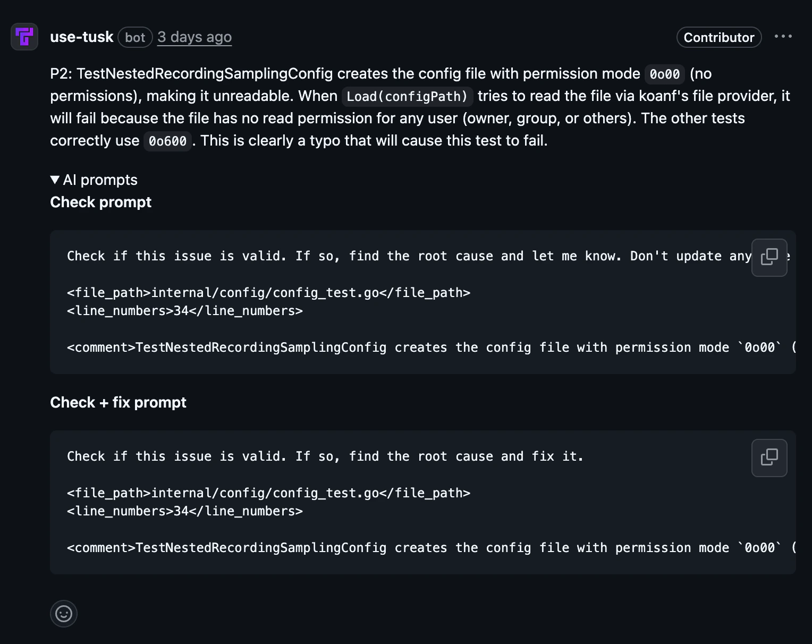Open the Check prompt section
Viewport: 812px width, 644px height.
[100, 202]
